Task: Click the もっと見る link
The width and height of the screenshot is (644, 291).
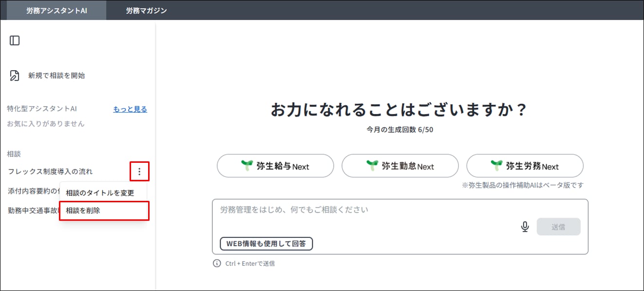Action: pos(130,109)
